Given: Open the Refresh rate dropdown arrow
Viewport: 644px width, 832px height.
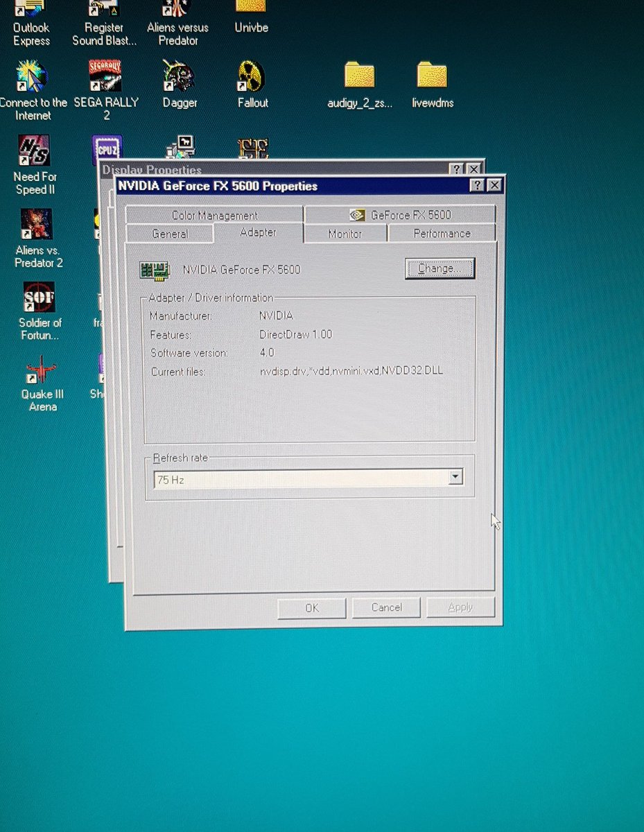Looking at the screenshot, I should (455, 476).
